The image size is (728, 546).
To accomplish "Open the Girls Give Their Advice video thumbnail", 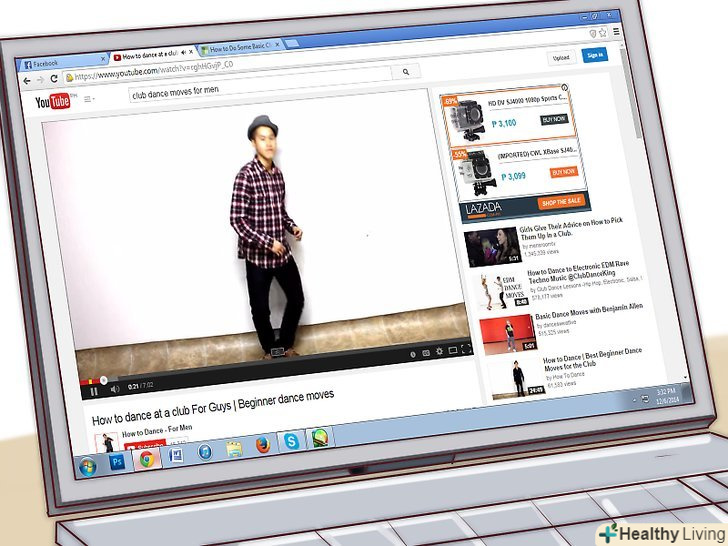I will 493,247.
